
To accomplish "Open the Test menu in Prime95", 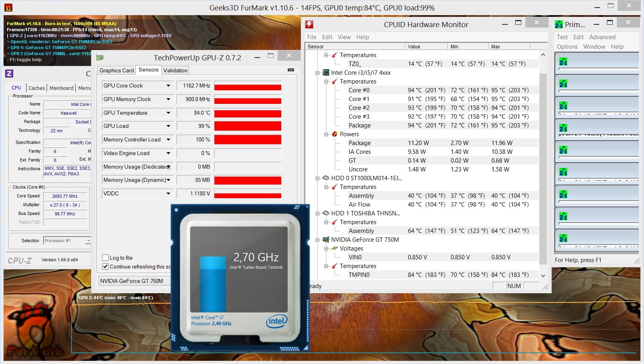I will (562, 37).
